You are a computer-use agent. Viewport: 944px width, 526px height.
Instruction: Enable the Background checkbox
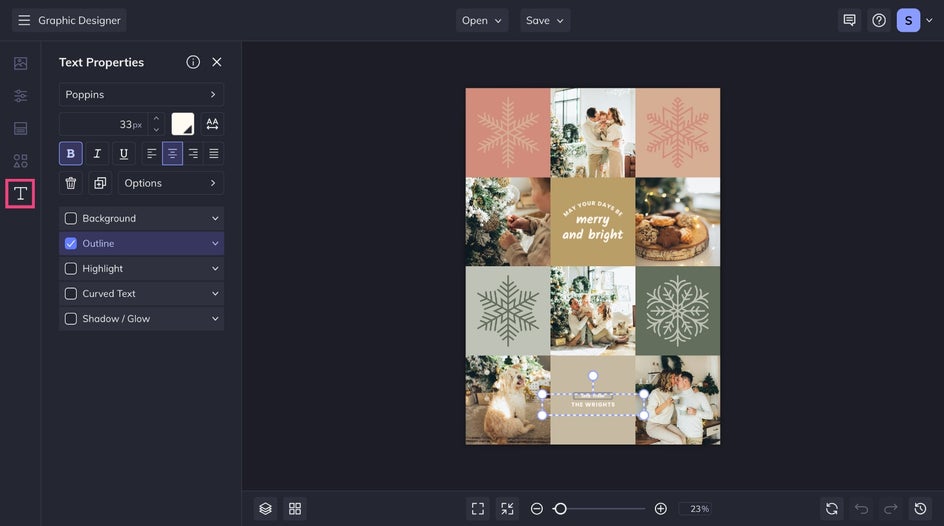[70, 218]
